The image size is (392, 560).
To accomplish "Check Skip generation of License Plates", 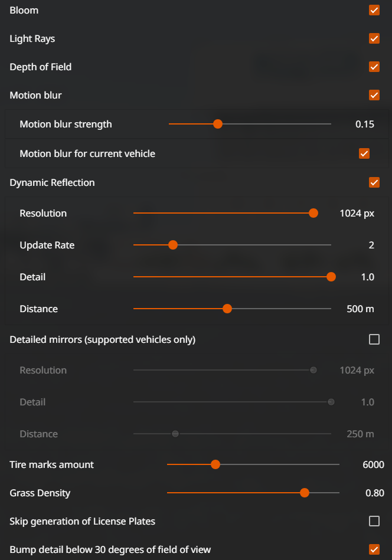I will coord(374,521).
